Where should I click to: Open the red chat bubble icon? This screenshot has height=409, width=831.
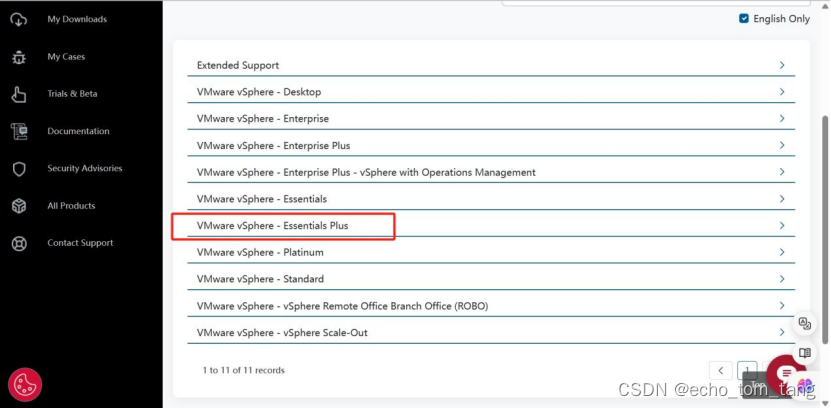[x=786, y=374]
